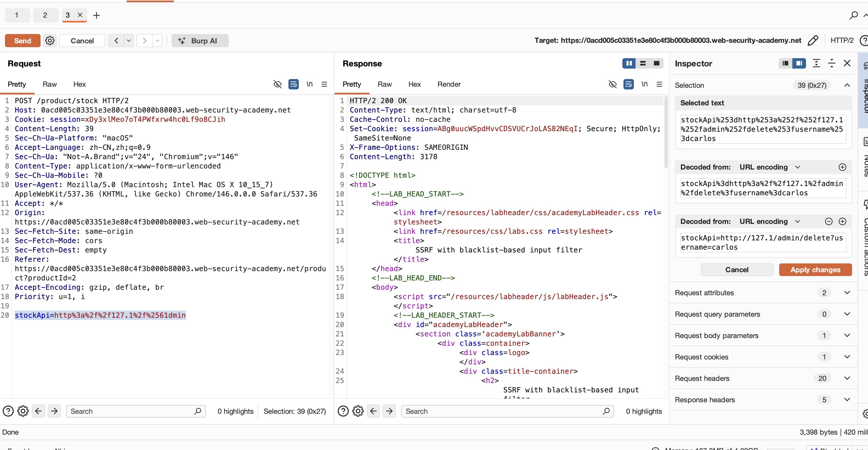The image size is (868, 450).
Task: Click the Send button
Action: point(22,41)
